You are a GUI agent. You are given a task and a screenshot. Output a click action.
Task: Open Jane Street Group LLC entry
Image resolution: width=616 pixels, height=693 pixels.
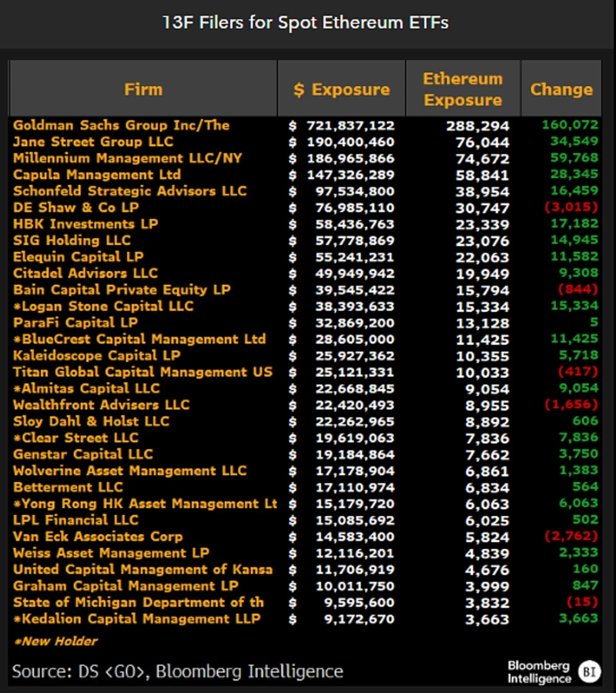[x=93, y=142]
